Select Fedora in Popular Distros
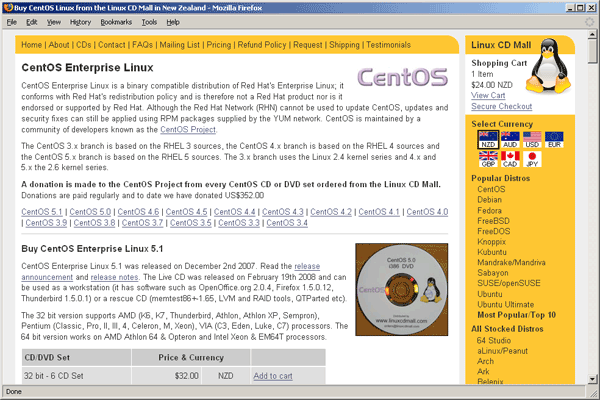This screenshot has height=400, width=600. pos(489,210)
